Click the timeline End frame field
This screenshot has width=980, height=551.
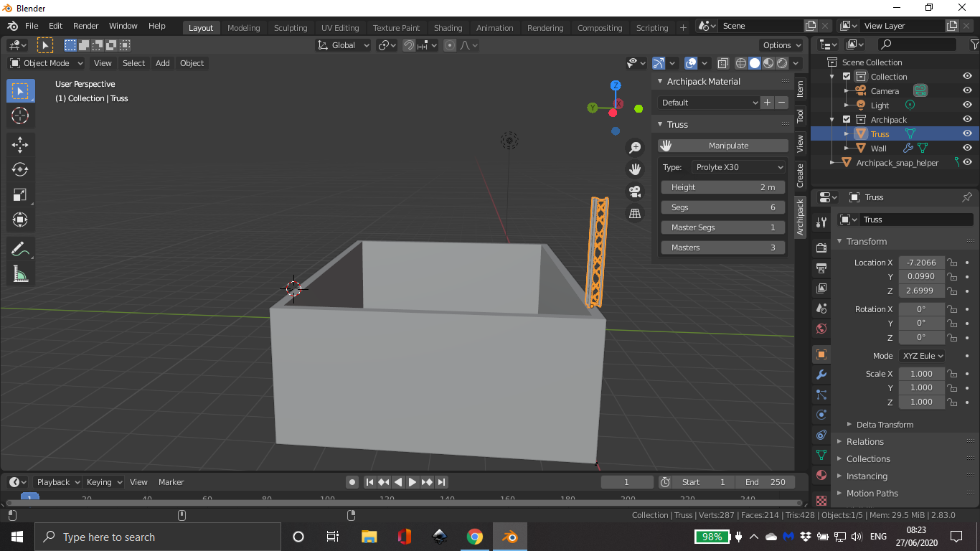pos(765,482)
